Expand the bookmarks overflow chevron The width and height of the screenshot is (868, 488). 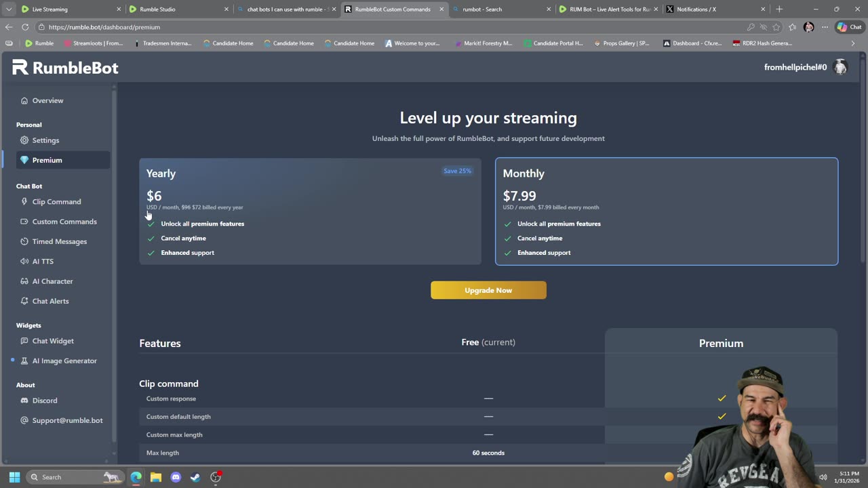click(853, 43)
